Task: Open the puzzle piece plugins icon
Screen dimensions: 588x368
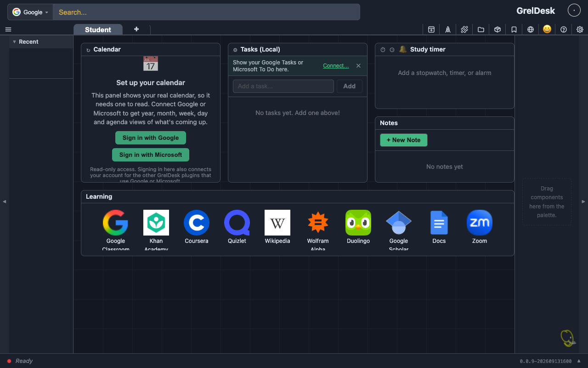Action: [x=464, y=29]
